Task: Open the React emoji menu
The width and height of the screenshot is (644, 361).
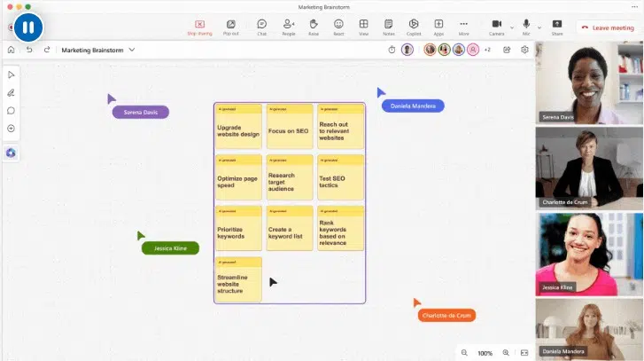Action: click(x=338, y=27)
